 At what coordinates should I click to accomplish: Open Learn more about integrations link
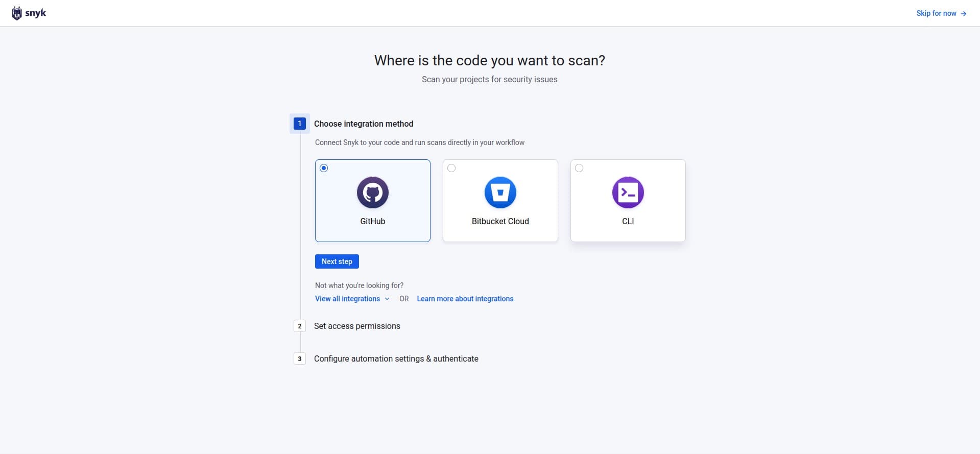(x=465, y=299)
